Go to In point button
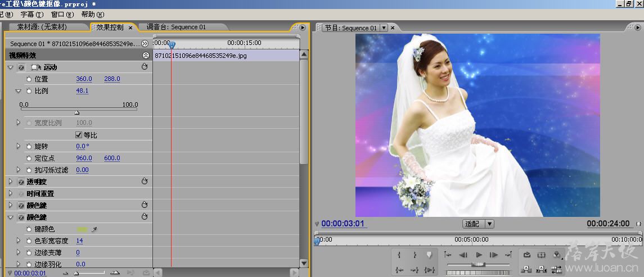This screenshot has height=277, width=644. [399, 270]
